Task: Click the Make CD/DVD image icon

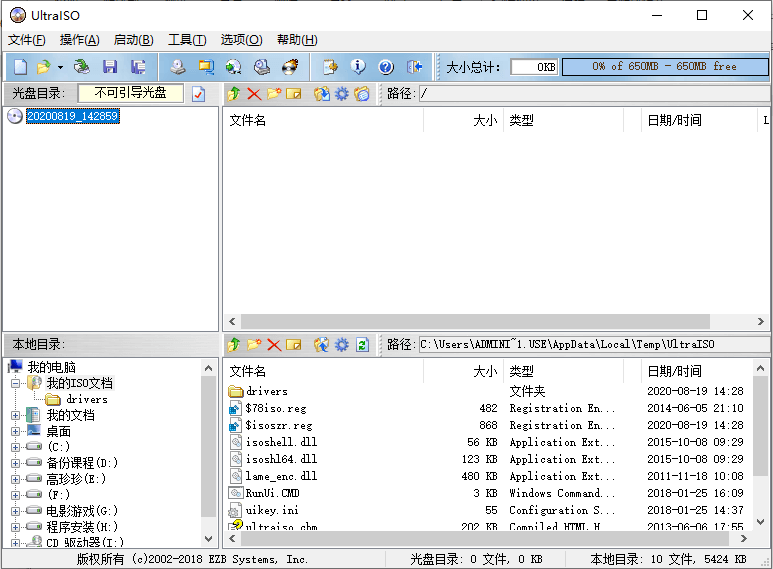Action: coord(178,67)
